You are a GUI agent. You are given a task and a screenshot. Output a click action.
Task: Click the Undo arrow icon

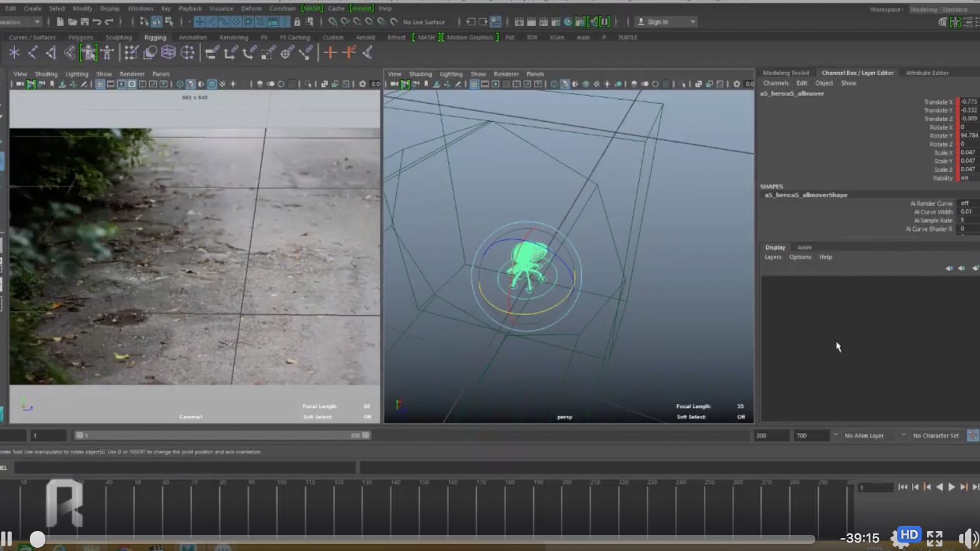click(97, 22)
